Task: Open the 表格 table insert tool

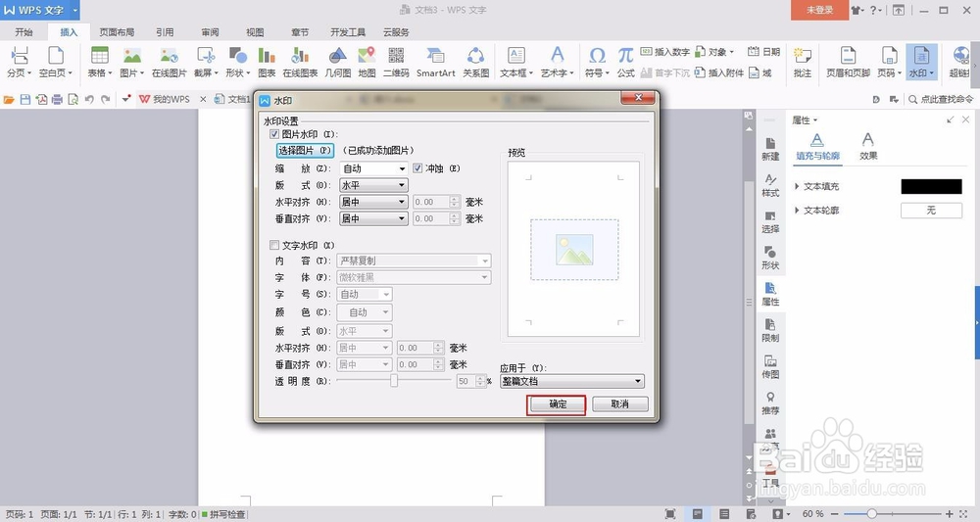Action: pos(99,61)
